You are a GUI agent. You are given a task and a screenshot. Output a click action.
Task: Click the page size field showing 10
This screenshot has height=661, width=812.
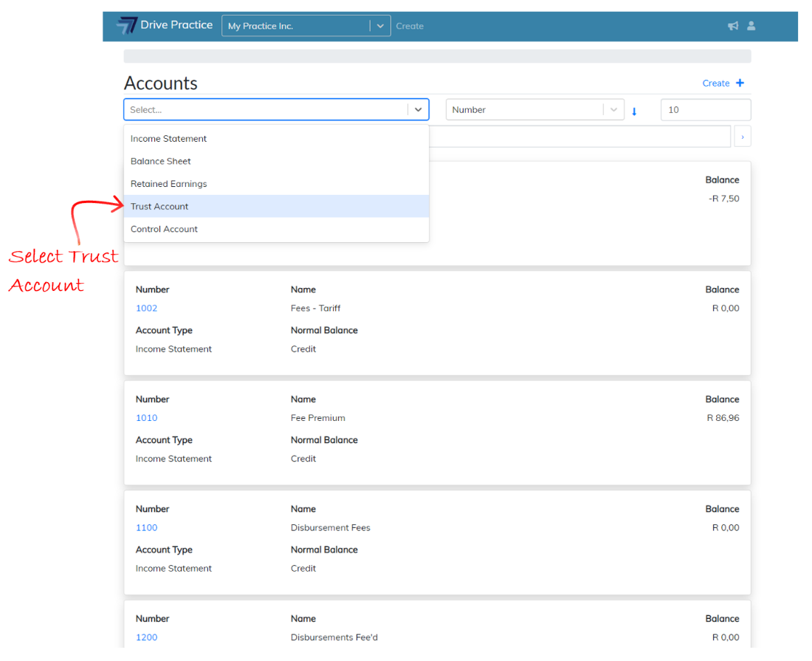point(705,110)
